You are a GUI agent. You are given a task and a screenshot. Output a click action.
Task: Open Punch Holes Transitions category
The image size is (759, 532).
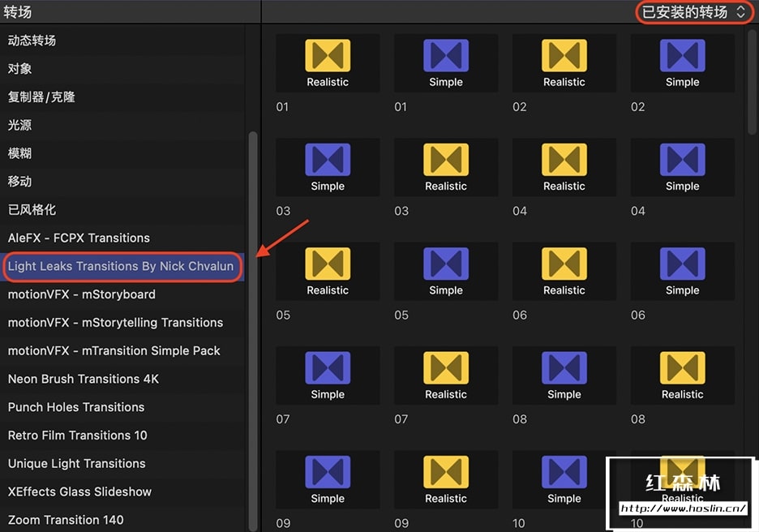122,407
